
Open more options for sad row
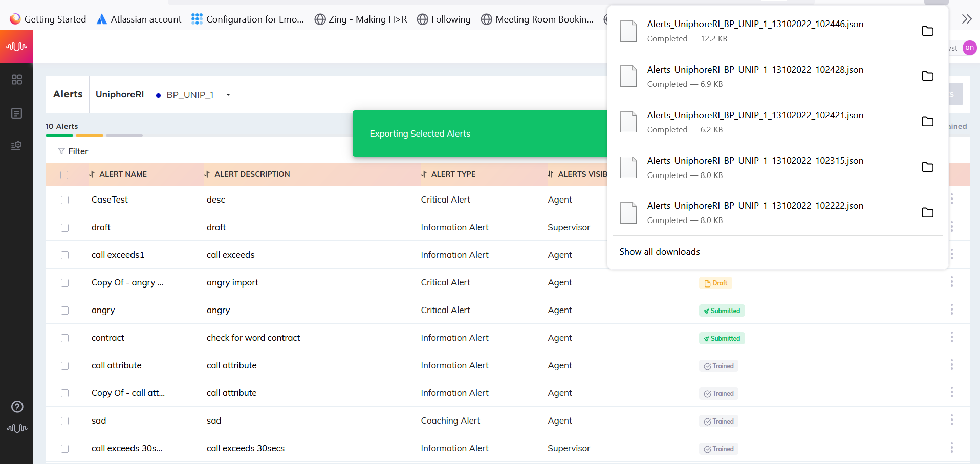pyautogui.click(x=951, y=420)
